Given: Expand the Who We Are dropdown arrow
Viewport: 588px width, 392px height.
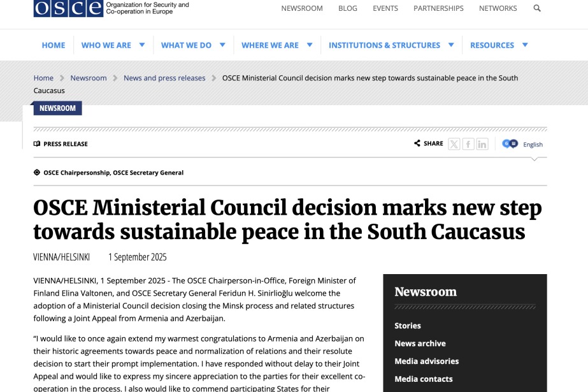Looking at the screenshot, I should pos(142,45).
